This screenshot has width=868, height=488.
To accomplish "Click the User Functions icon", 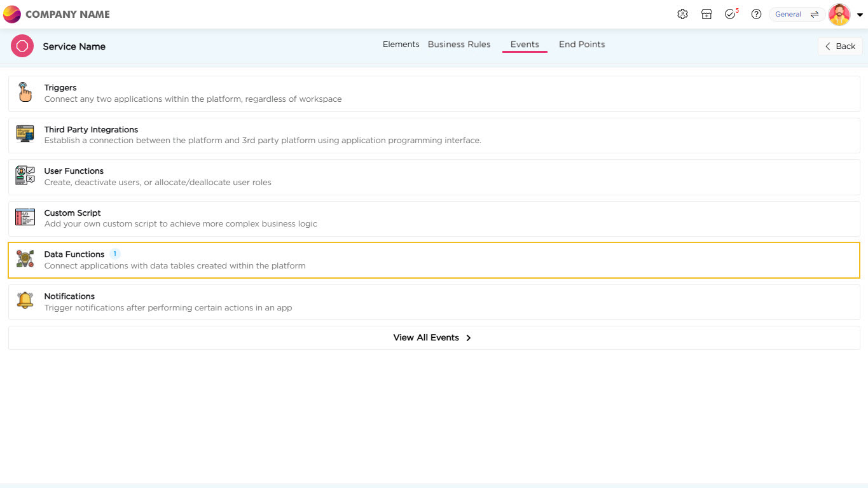I will coord(25,176).
